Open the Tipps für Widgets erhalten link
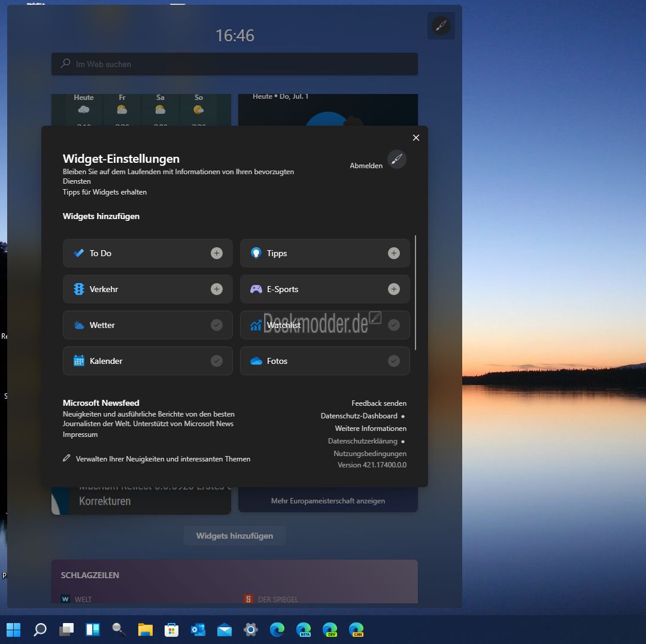646x644 pixels. (x=105, y=192)
